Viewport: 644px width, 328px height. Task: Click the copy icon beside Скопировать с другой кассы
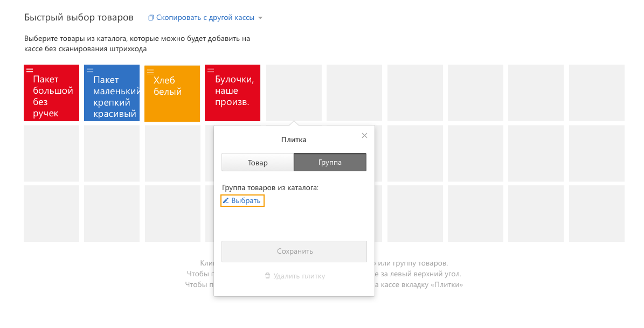pyautogui.click(x=151, y=18)
